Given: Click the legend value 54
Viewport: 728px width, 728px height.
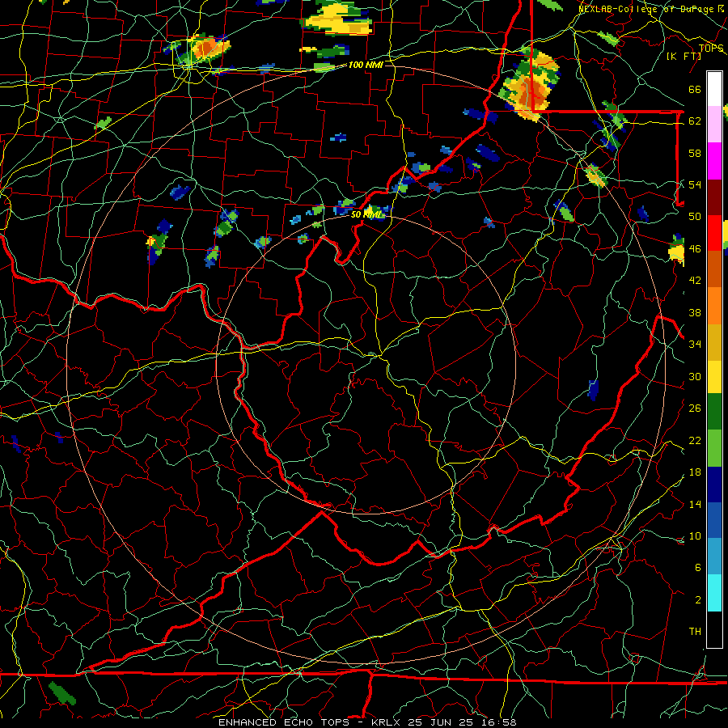Looking at the screenshot, I should coord(695,184).
